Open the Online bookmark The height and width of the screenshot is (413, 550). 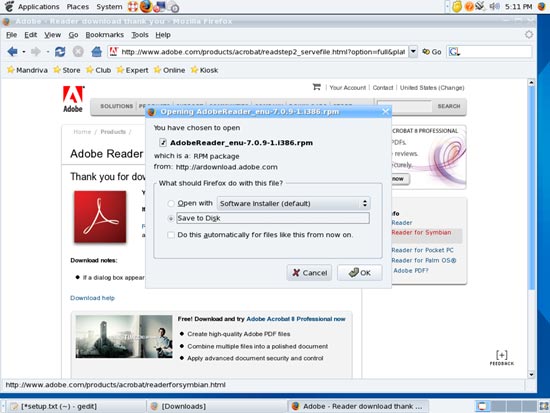point(169,70)
